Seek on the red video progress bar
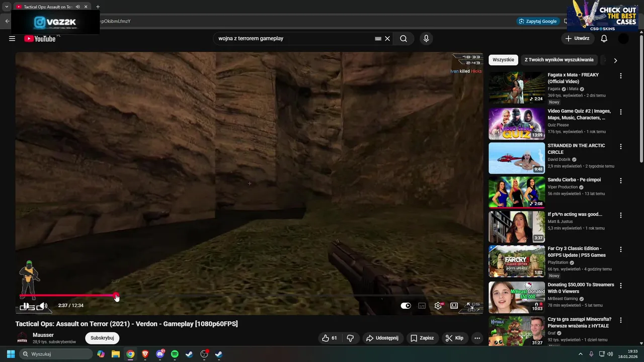 pyautogui.click(x=67, y=296)
